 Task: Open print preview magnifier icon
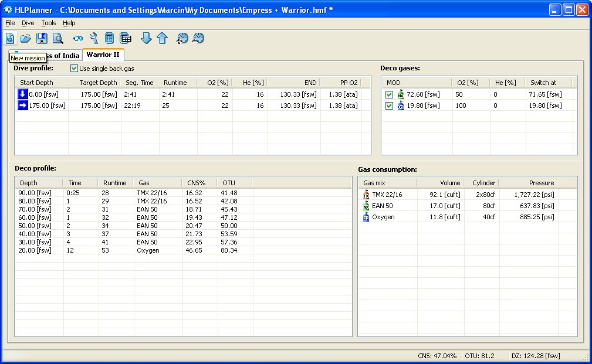pyautogui.click(x=57, y=38)
